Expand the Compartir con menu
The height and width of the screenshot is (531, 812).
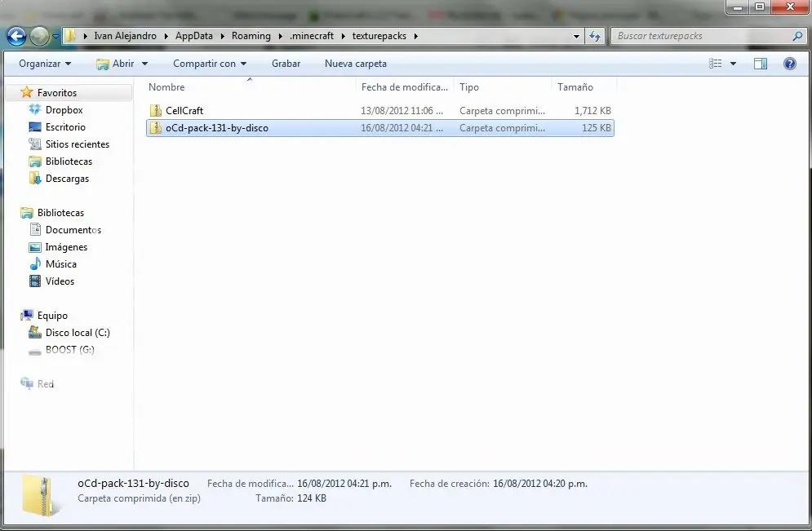(210, 64)
